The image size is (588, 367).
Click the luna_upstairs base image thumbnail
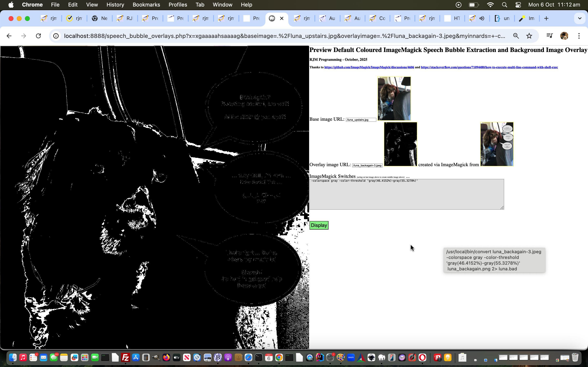[394, 98]
